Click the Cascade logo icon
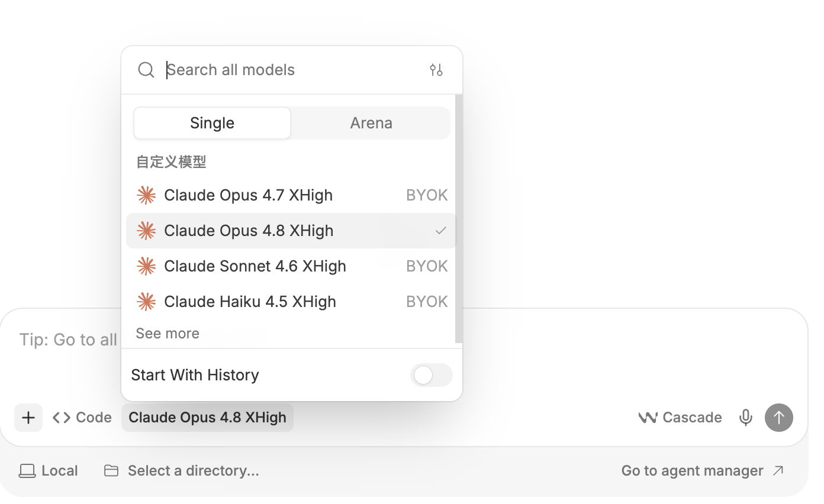824x504 pixels. (x=648, y=418)
